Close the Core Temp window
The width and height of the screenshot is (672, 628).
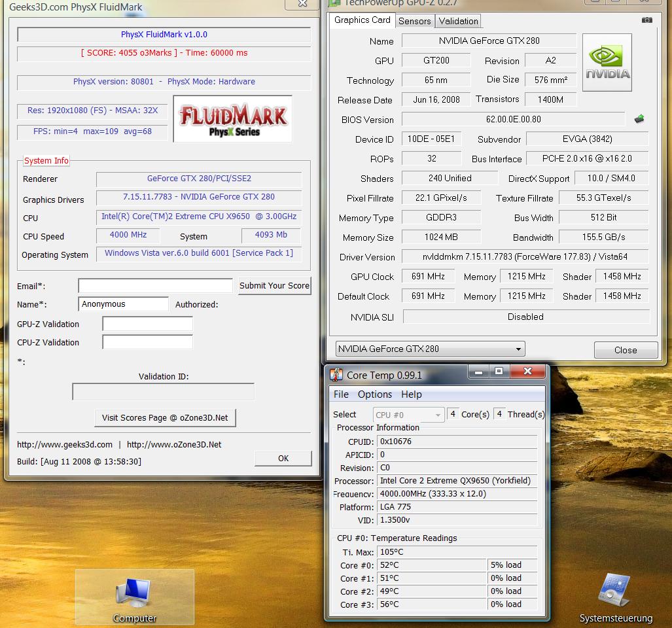[527, 372]
